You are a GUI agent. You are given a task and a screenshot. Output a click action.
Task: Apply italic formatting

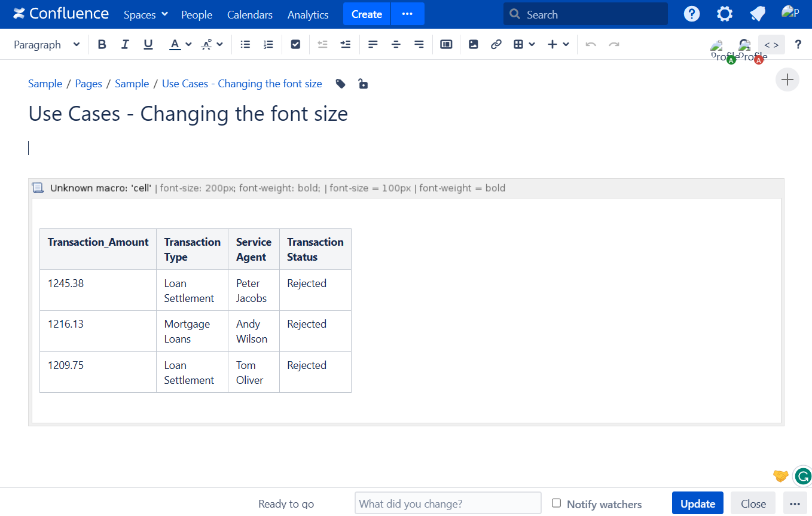tap(125, 44)
